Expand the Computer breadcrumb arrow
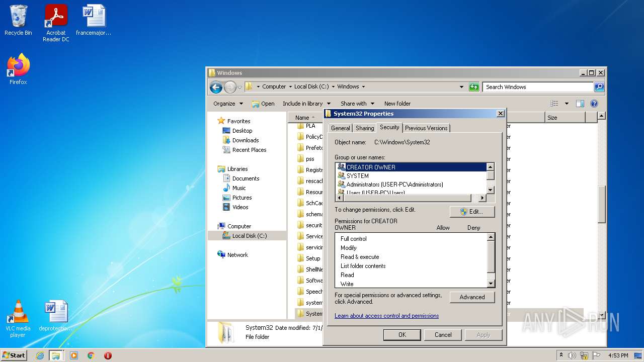This screenshot has width=644, height=362. click(290, 87)
